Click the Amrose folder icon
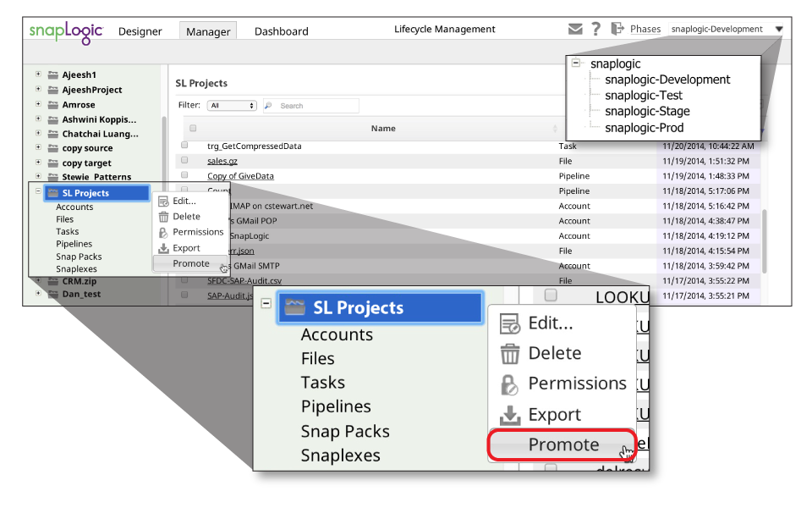 tap(52, 105)
